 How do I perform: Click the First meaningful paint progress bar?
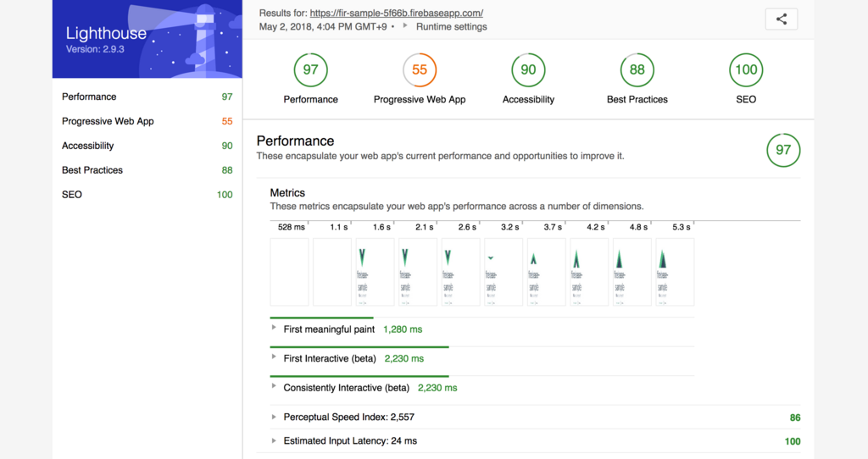(x=321, y=318)
